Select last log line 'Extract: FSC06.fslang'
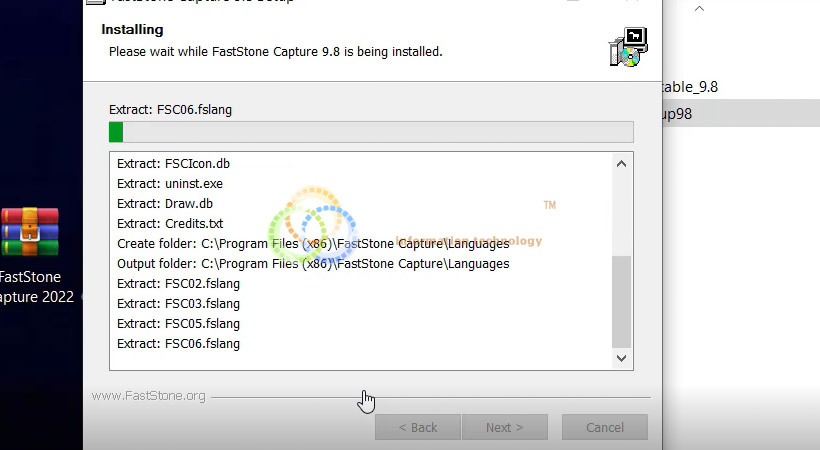The width and height of the screenshot is (820, 450). tap(178, 344)
